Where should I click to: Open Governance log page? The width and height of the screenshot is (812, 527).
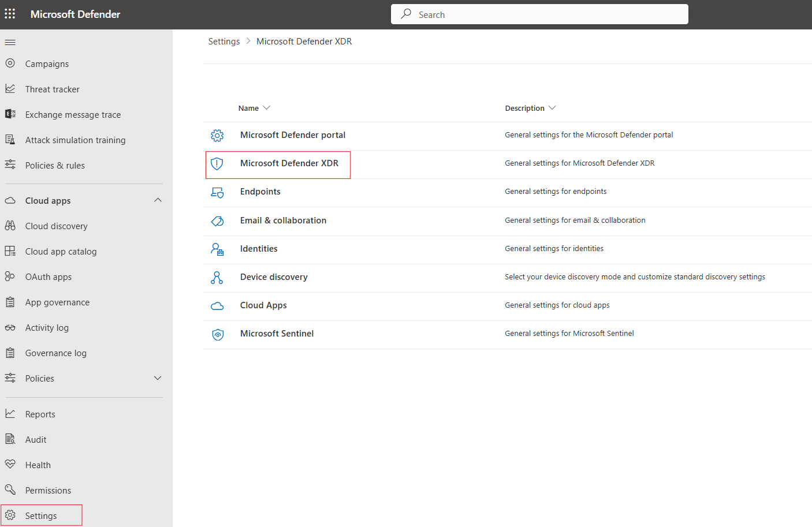pyautogui.click(x=56, y=353)
